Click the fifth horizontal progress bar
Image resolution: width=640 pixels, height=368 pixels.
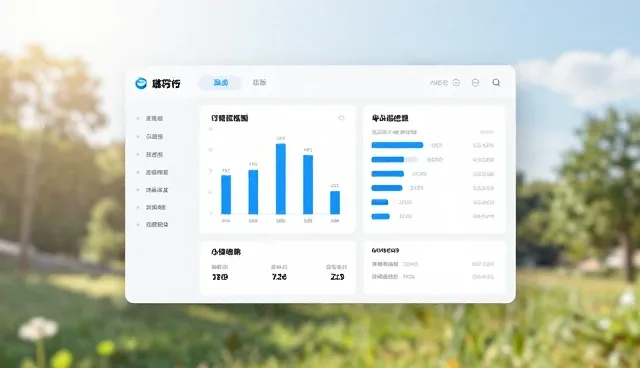pos(380,202)
